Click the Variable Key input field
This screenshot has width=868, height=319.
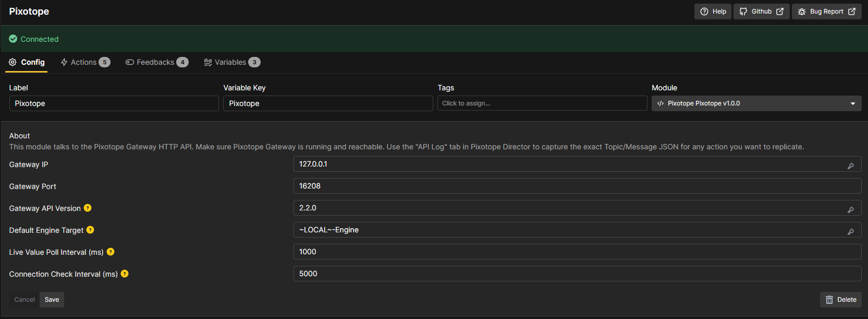(x=328, y=103)
